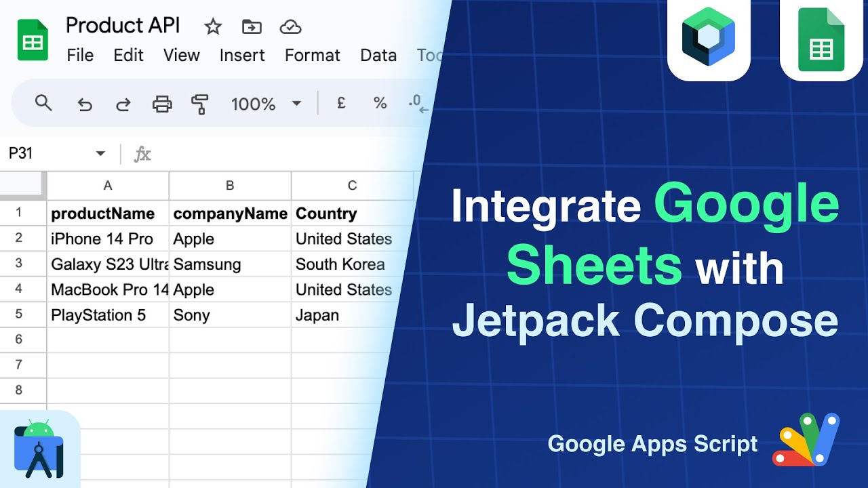868x488 pixels.
Task: Select Apple cell in iPhone row
Action: 230,239
